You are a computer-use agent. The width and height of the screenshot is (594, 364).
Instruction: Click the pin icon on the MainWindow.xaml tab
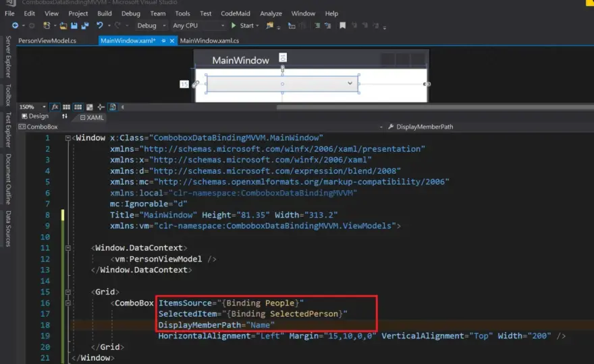163,40
